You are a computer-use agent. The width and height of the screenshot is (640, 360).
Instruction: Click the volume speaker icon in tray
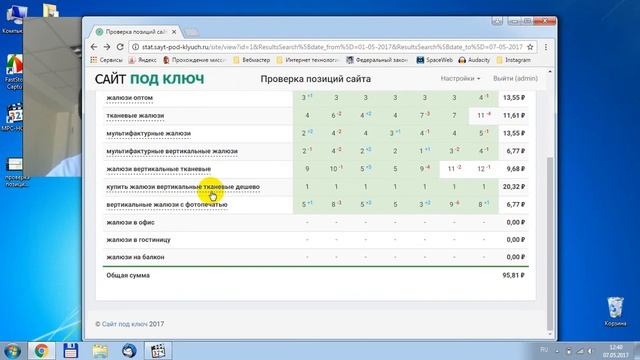pos(590,351)
